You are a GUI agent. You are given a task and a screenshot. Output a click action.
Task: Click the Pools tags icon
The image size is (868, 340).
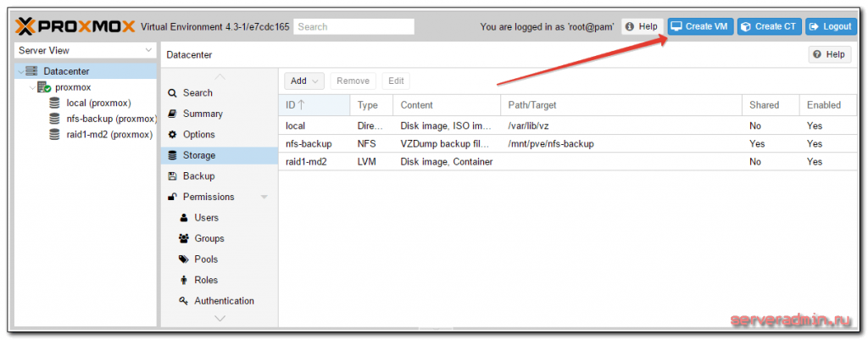click(184, 259)
